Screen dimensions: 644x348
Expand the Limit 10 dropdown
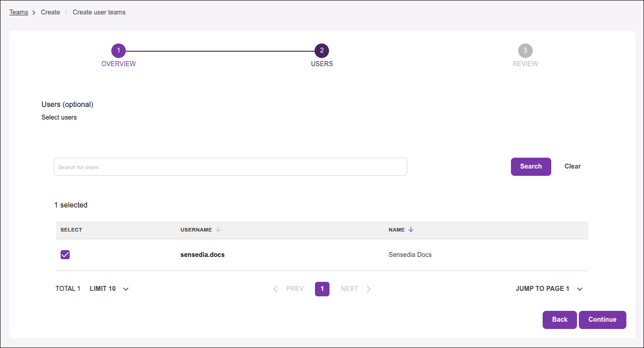[126, 289]
